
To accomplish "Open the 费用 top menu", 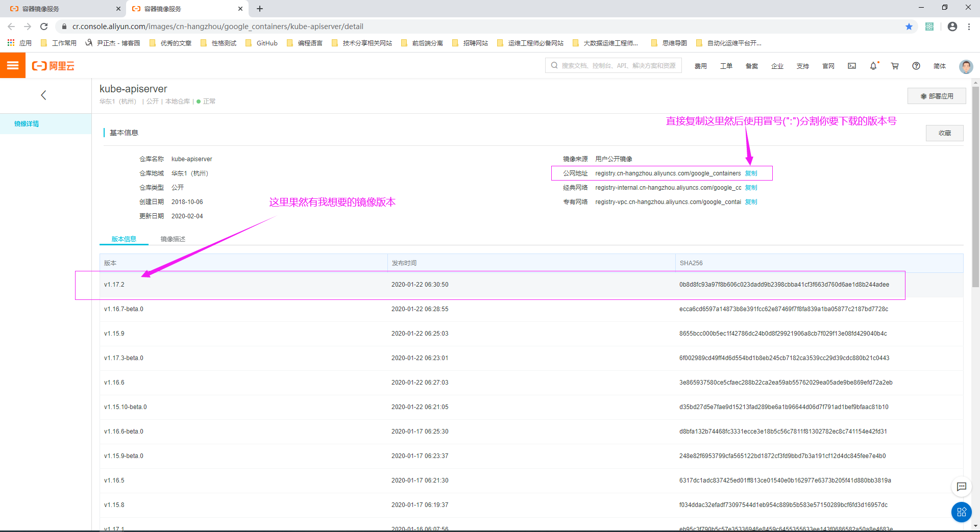I will click(701, 66).
